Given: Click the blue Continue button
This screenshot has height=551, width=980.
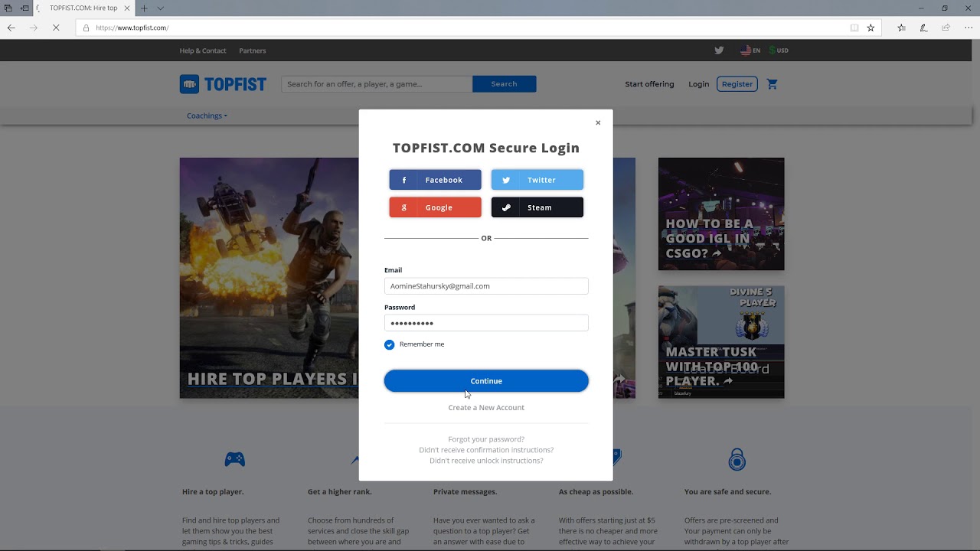Looking at the screenshot, I should coord(486,381).
